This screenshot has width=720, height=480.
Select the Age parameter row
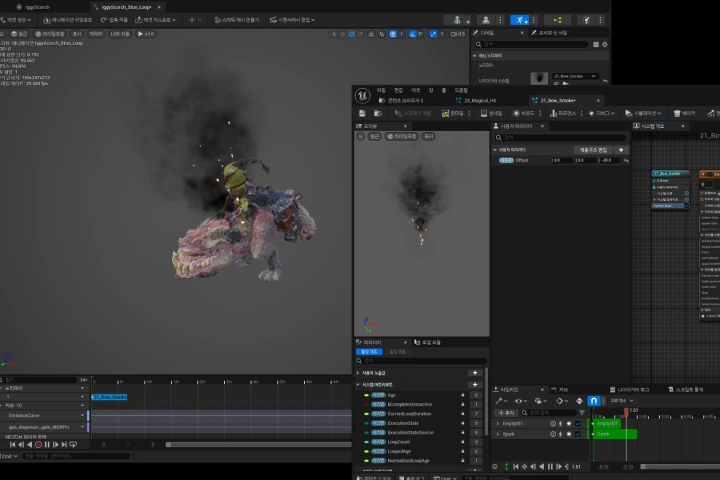coord(419,395)
